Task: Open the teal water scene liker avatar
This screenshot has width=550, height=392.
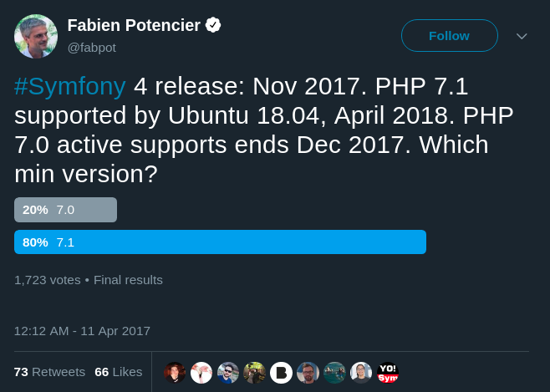Action: click(x=334, y=373)
